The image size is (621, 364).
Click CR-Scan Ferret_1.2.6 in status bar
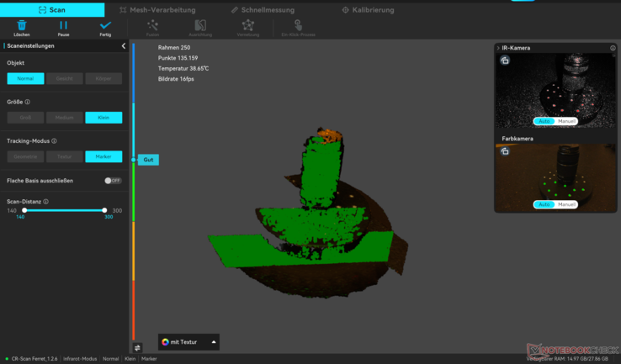pyautogui.click(x=34, y=359)
